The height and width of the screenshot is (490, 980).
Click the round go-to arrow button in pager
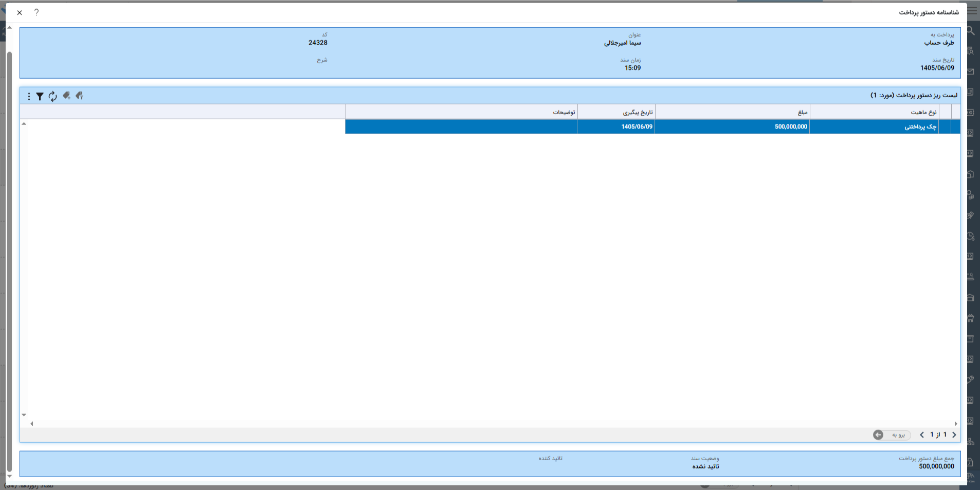(878, 435)
